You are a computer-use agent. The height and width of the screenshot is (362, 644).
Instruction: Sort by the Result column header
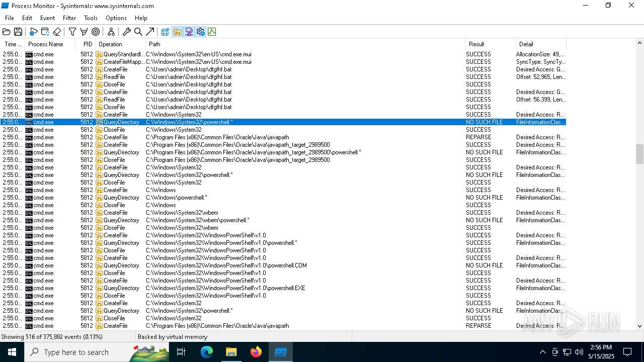(x=491, y=44)
